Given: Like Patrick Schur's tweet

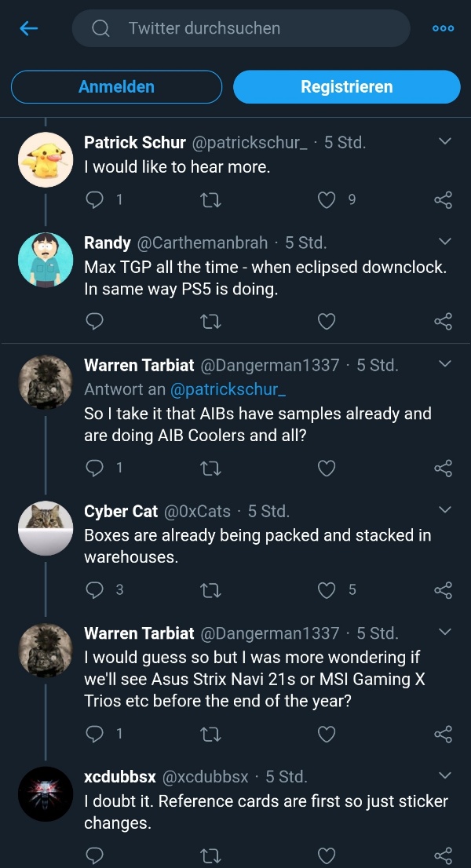Looking at the screenshot, I should point(327,199).
